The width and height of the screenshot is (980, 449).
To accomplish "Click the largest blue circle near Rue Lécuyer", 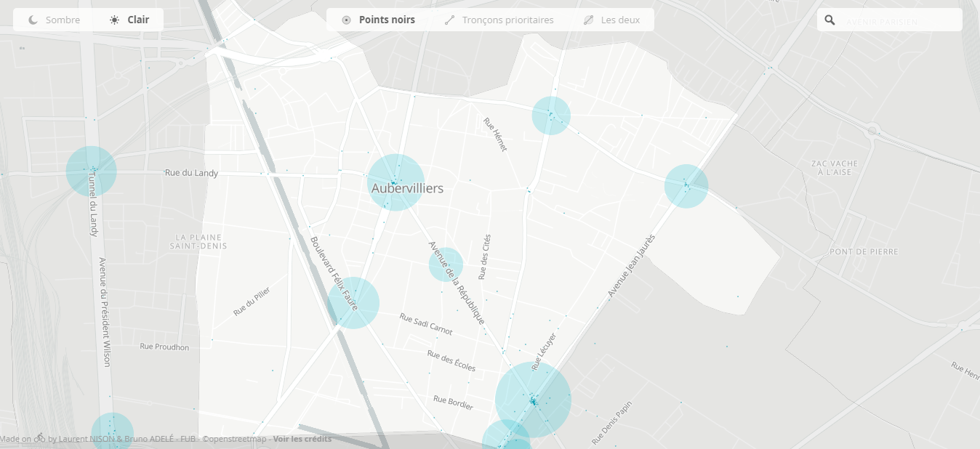I will click(533, 400).
